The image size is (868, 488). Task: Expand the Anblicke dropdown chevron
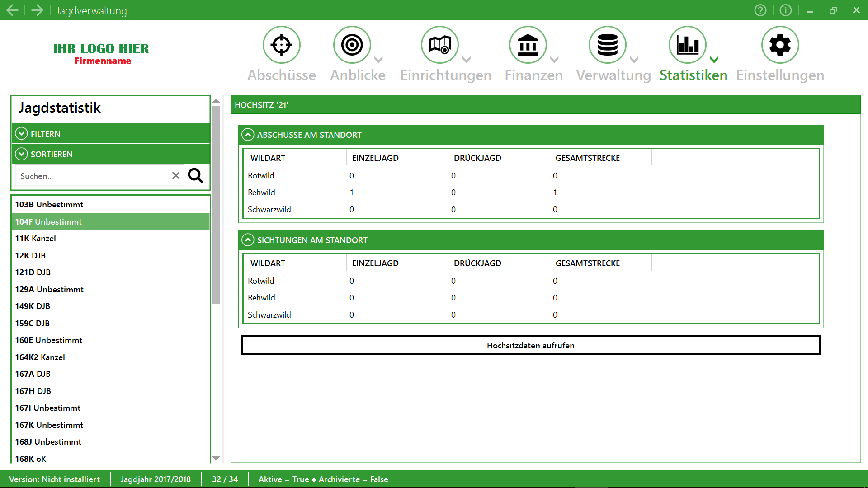379,60
